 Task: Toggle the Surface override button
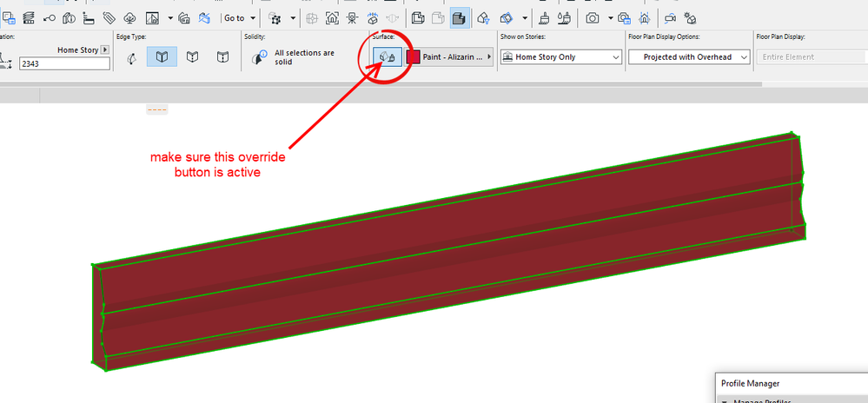(x=387, y=57)
